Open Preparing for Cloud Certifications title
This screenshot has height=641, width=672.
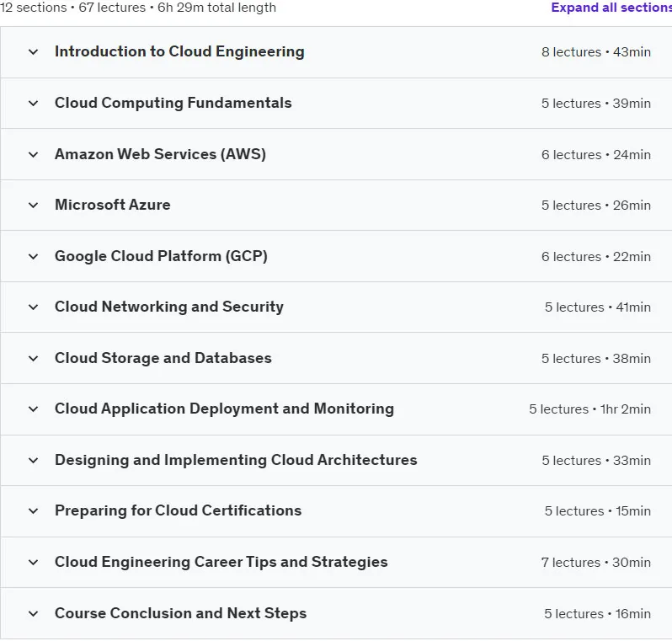click(x=179, y=510)
